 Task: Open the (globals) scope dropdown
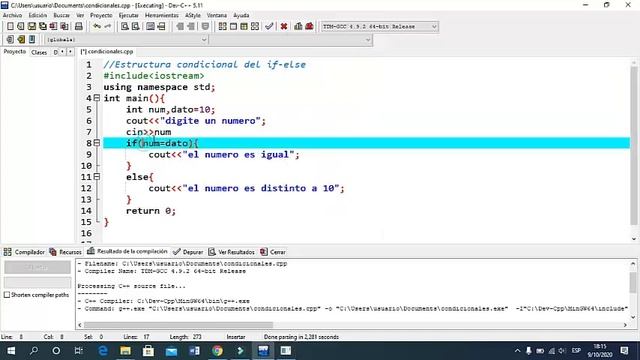point(204,40)
